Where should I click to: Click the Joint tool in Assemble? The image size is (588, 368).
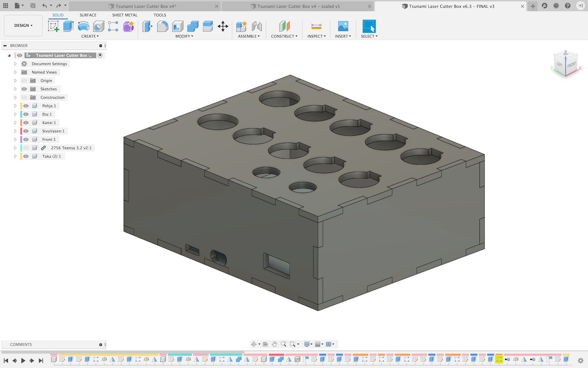(257, 26)
